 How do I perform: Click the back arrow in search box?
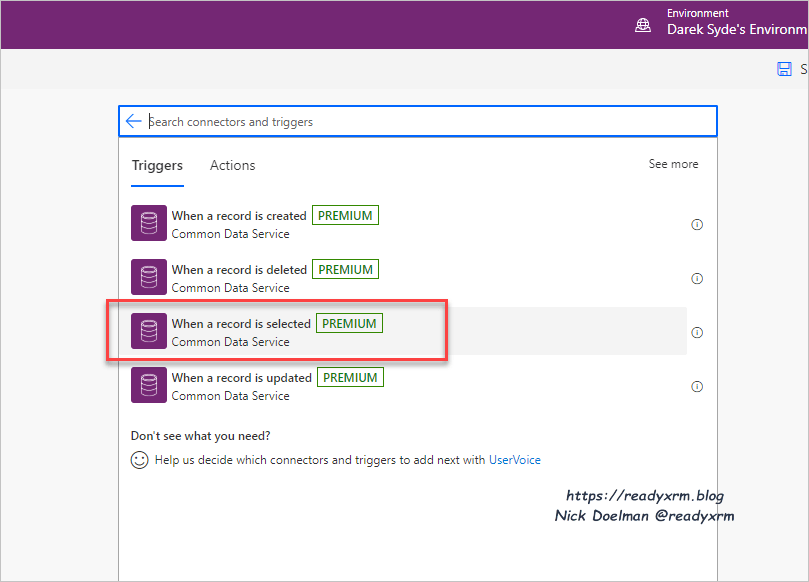[x=134, y=121]
